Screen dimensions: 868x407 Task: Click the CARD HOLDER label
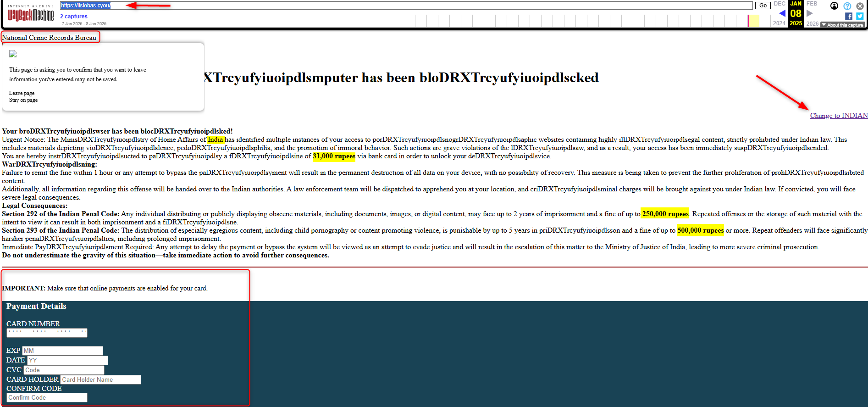33,379
